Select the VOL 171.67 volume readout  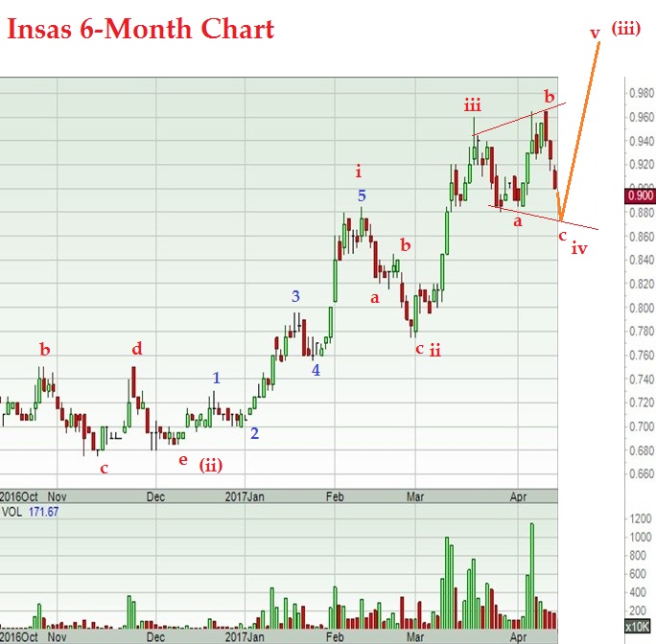tap(30, 512)
